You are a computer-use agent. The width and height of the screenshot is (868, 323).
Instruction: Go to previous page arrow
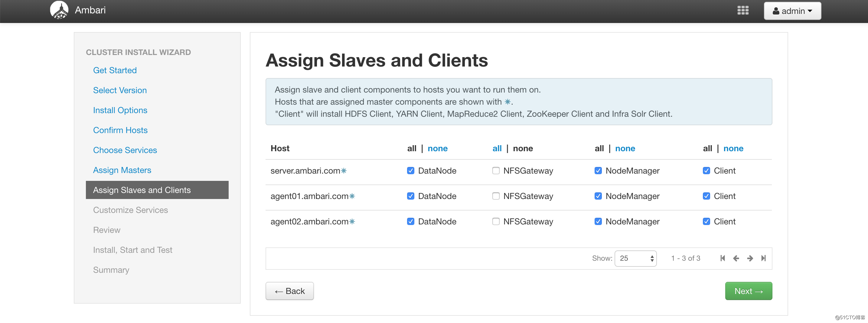736,258
